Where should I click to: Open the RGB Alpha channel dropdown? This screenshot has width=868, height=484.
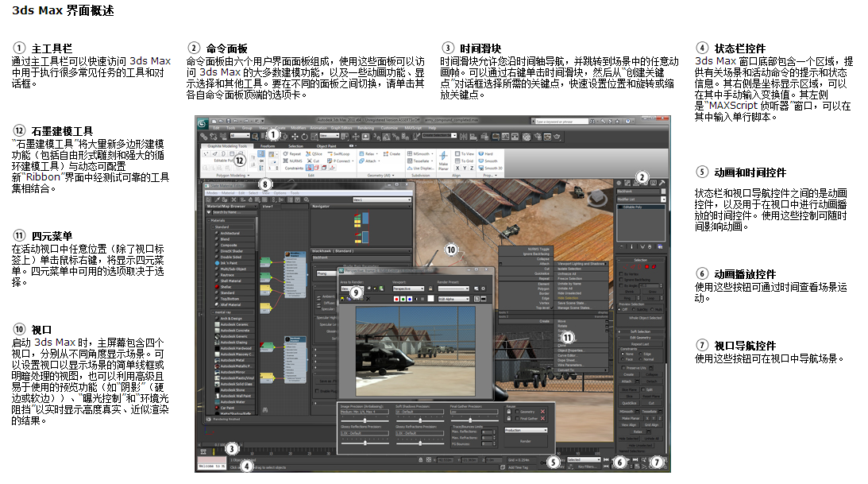[x=453, y=299]
